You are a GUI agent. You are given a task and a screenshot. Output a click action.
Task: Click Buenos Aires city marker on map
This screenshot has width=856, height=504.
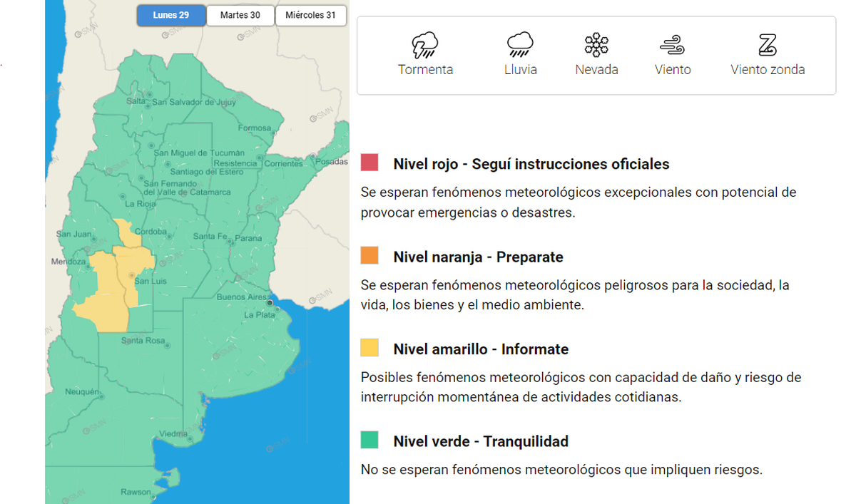pyautogui.click(x=270, y=303)
